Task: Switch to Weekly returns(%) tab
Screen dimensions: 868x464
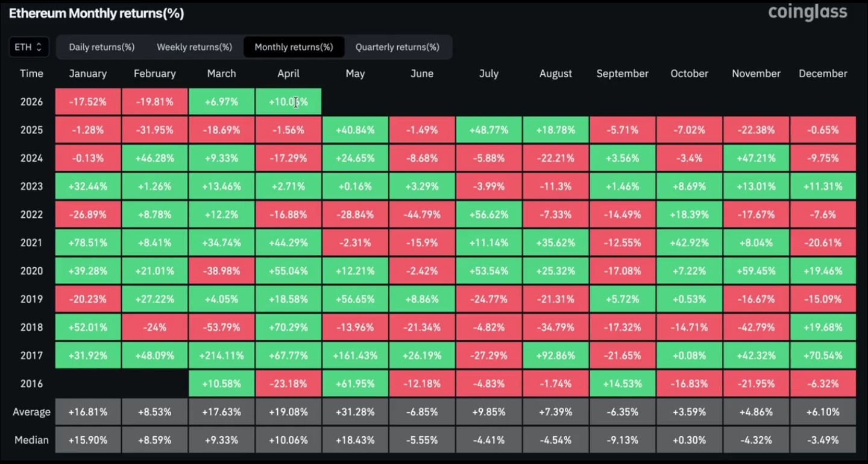Action: pos(194,47)
